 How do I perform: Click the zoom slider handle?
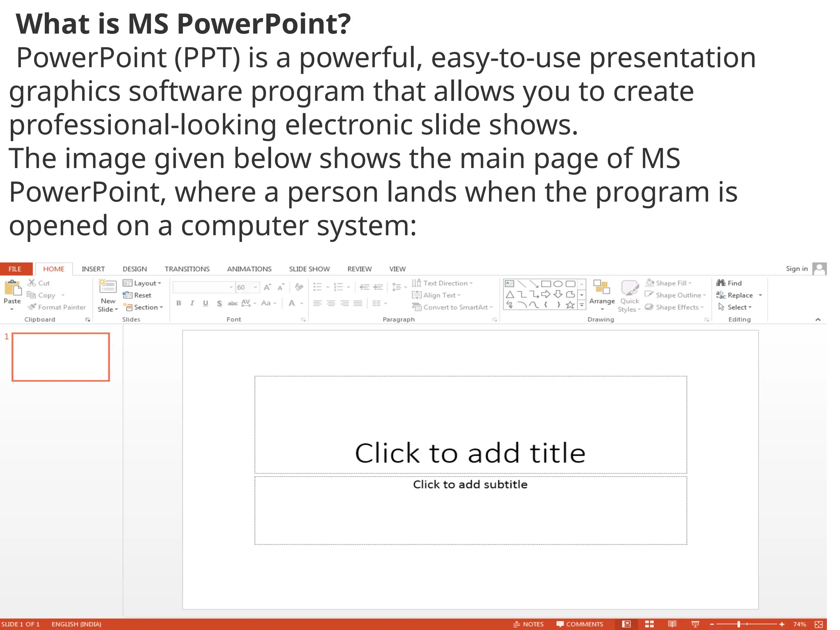click(739, 624)
